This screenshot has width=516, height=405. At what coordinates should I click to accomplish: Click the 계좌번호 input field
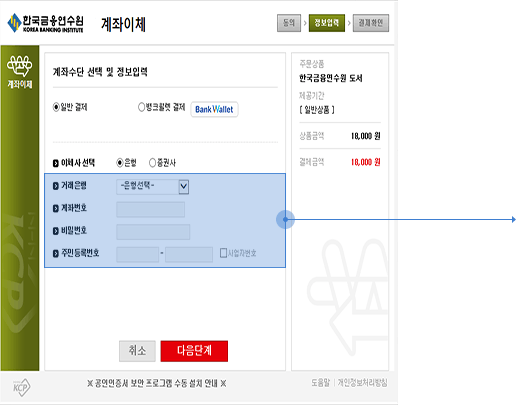150,209
